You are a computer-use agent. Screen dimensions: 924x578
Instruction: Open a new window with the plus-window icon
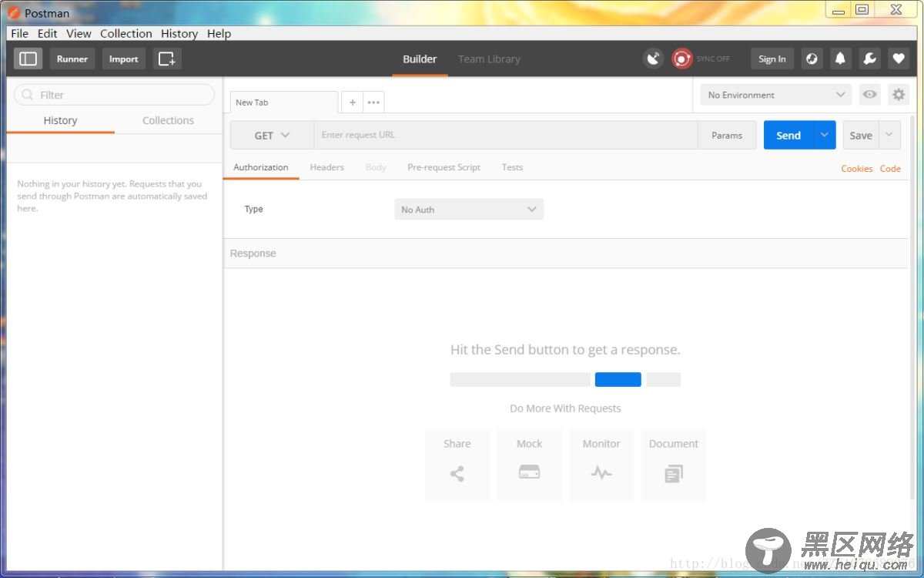[167, 59]
